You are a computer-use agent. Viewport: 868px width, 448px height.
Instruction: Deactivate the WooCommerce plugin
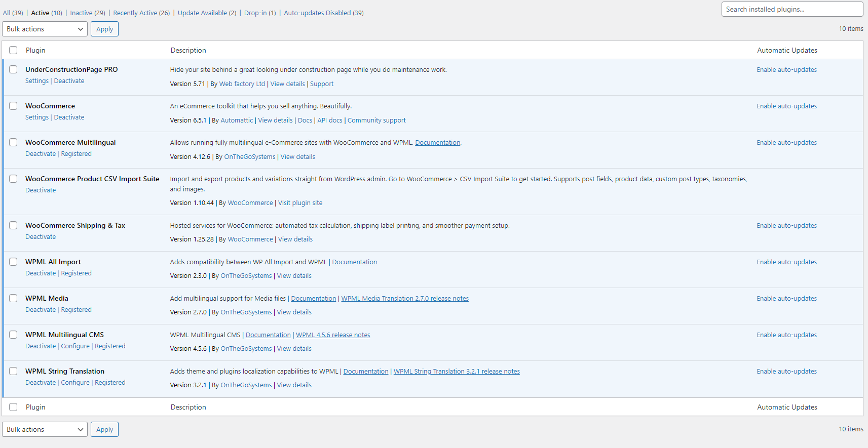pos(69,117)
